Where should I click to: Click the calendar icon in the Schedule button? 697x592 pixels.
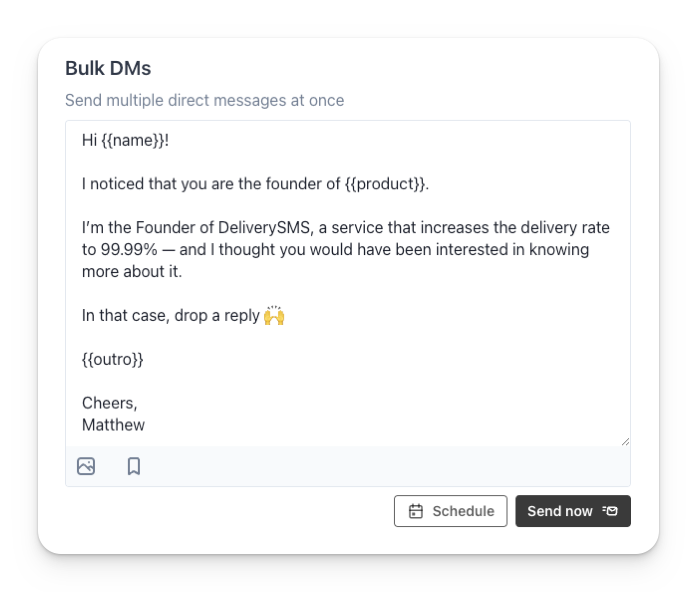tap(416, 511)
